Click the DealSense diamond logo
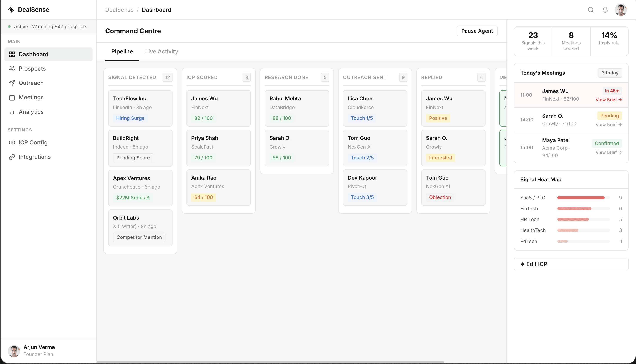This screenshot has width=636, height=364. tap(11, 10)
